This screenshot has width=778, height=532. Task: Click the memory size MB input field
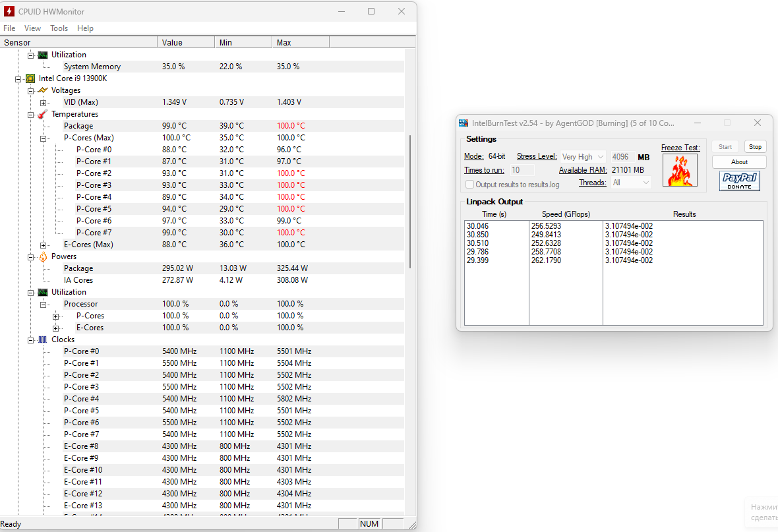point(622,157)
